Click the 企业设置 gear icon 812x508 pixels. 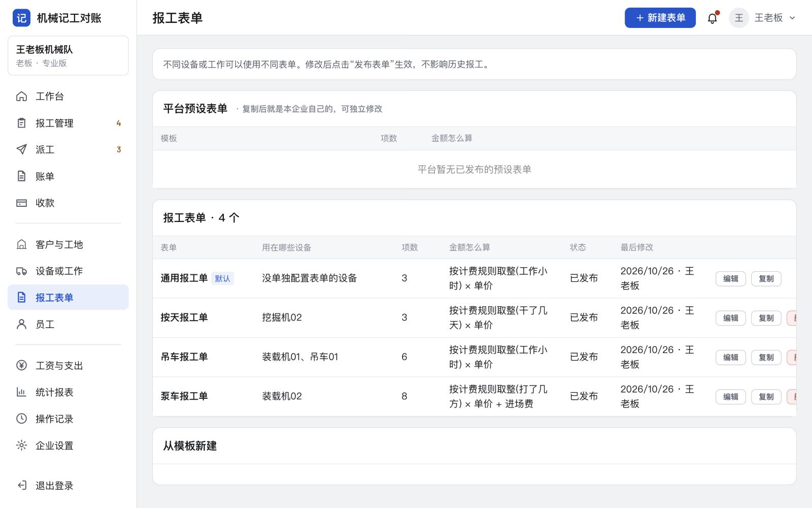click(21, 446)
